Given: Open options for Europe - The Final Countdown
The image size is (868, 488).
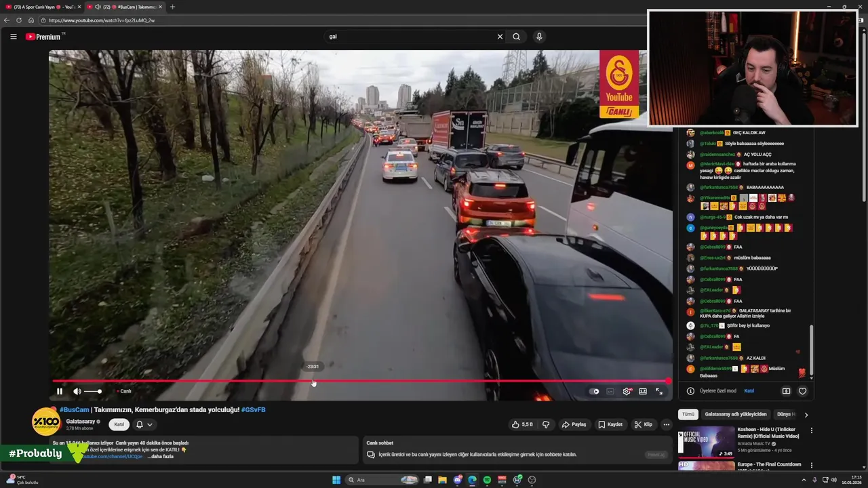Looking at the screenshot, I should click(x=811, y=466).
